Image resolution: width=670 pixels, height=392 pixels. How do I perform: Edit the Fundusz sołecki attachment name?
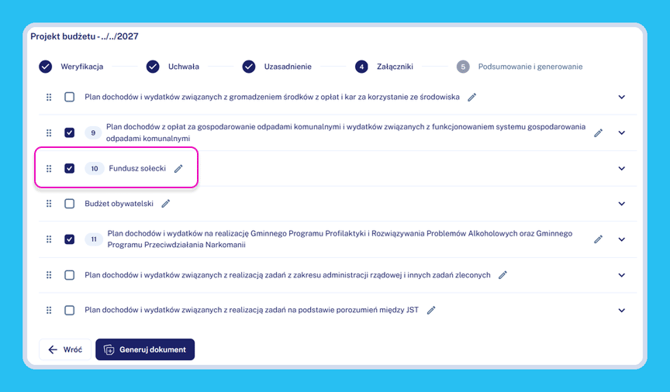pyautogui.click(x=178, y=168)
